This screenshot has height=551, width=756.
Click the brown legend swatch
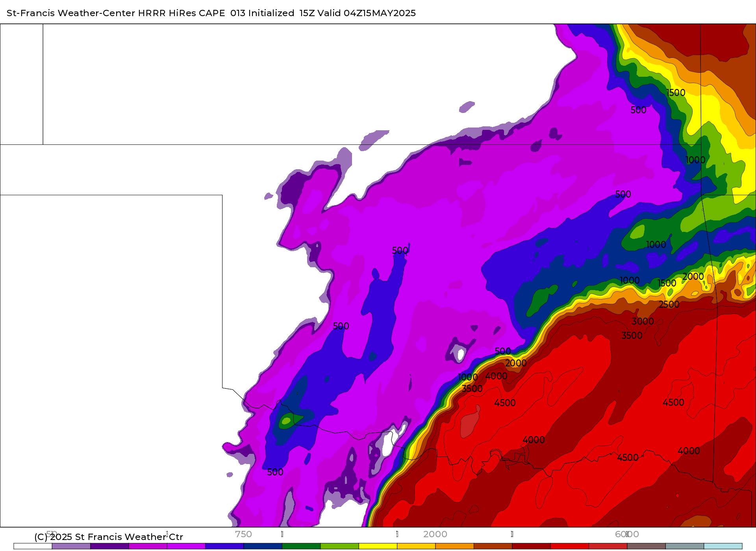click(x=493, y=546)
